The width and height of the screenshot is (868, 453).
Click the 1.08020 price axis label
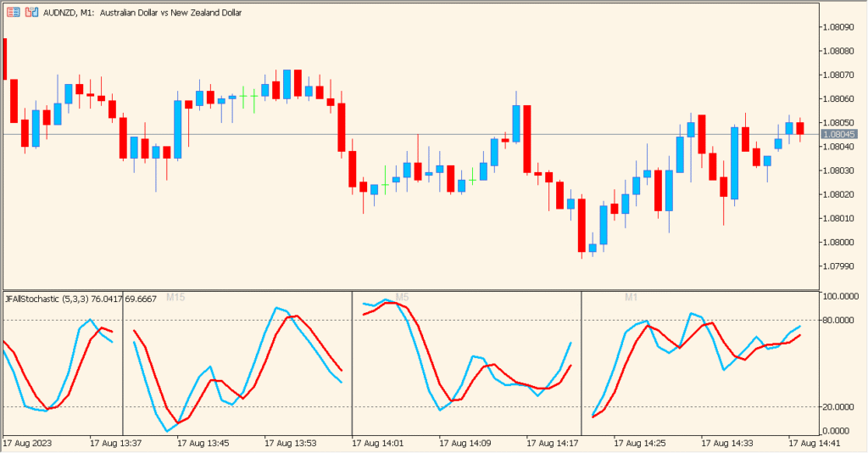tap(838, 194)
